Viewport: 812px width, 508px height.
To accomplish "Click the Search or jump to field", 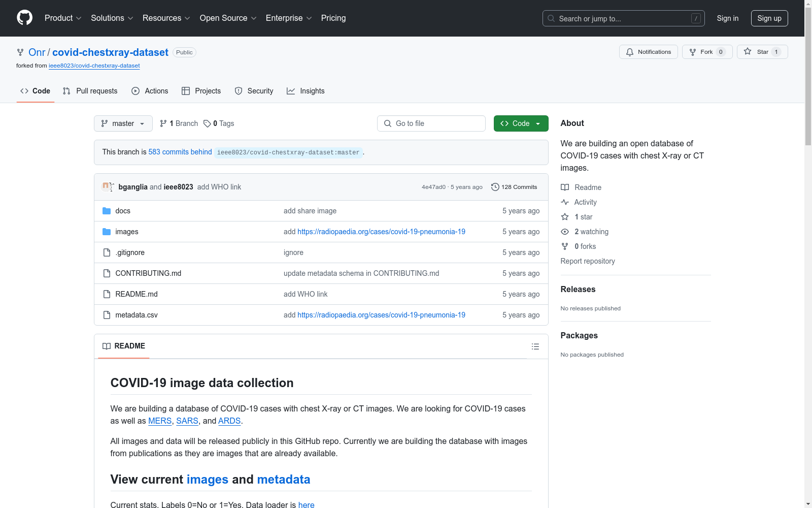I will pyautogui.click(x=624, y=18).
